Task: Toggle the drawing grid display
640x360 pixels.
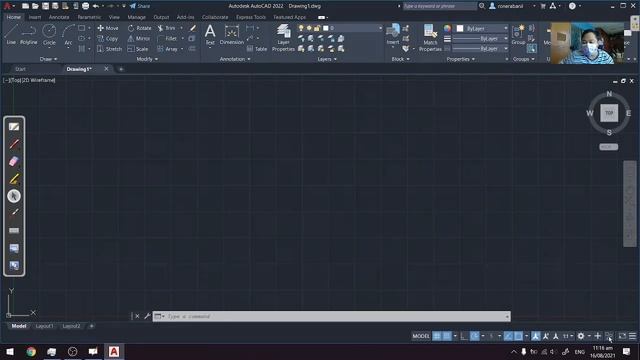Action: tap(437, 336)
